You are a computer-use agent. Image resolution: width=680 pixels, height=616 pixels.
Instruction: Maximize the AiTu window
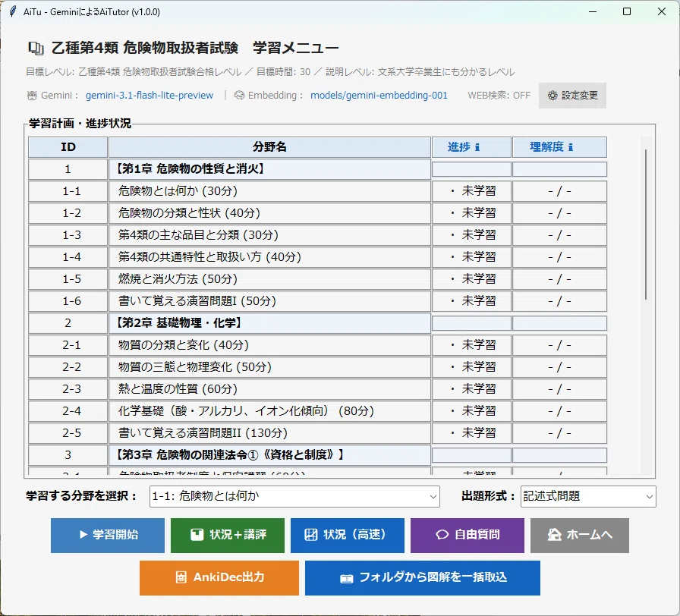627,11
